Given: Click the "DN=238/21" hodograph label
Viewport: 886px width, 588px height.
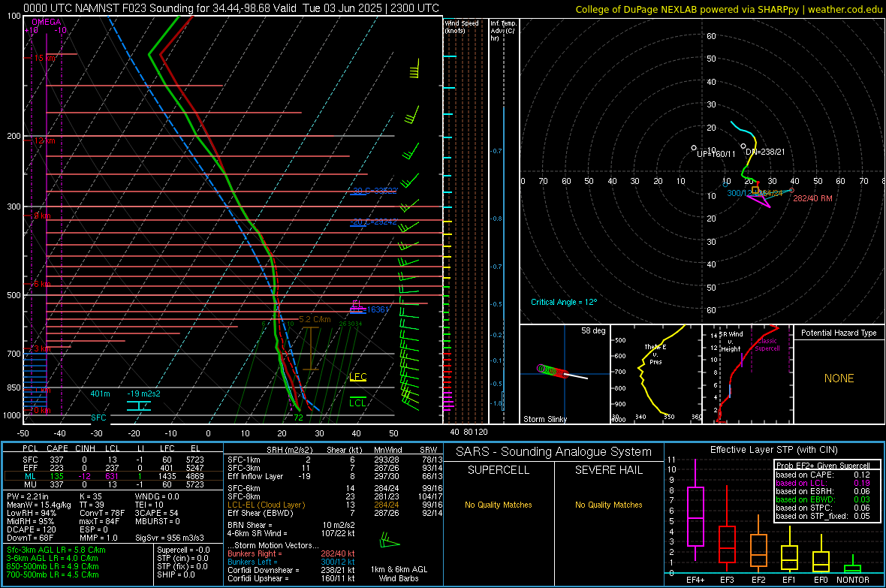Looking at the screenshot, I should point(765,152).
